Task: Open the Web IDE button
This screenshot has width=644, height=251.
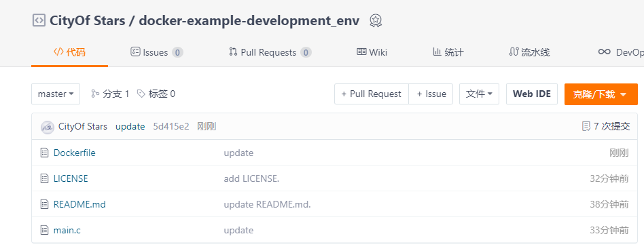Action: (x=532, y=94)
